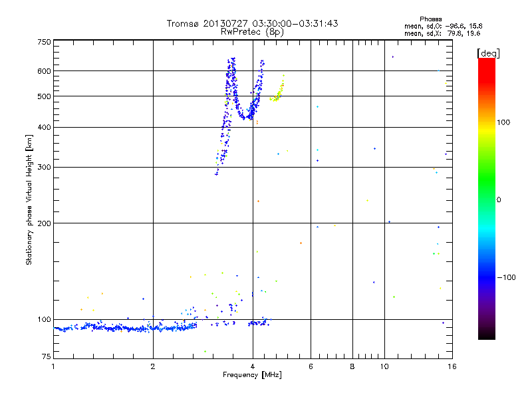This screenshot has height=399, width=532.
Task: Click the y-axis tick label '200'
Action: (x=44, y=223)
